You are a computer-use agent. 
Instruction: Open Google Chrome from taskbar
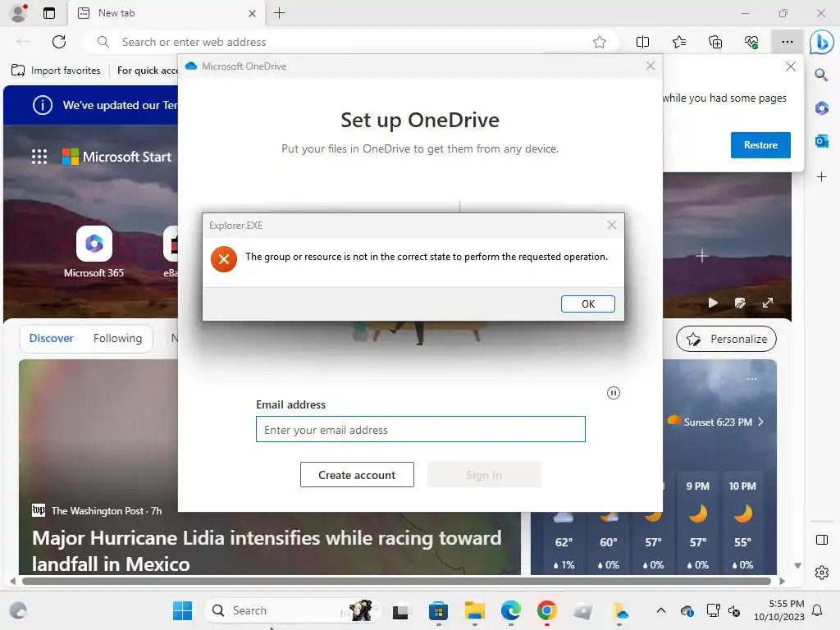click(546, 610)
